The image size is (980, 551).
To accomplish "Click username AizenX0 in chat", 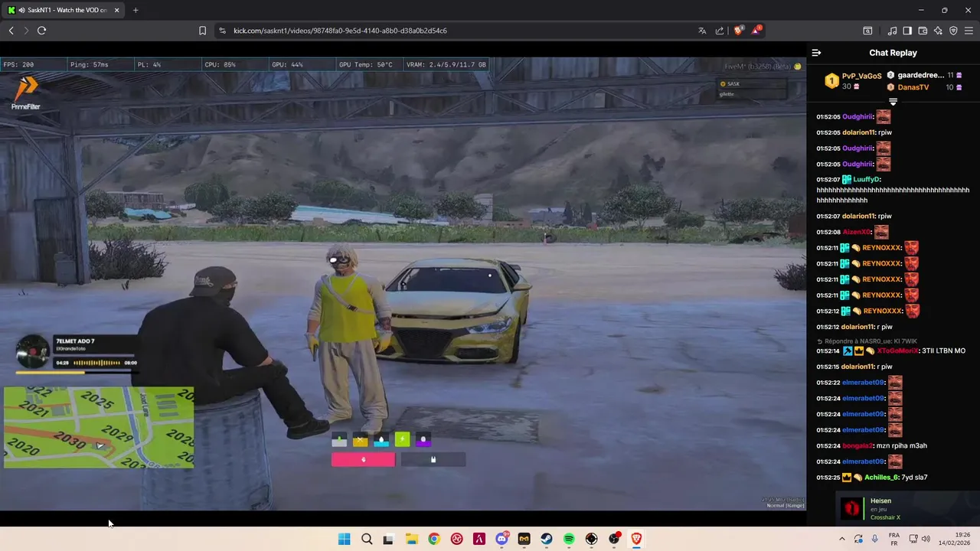I will tap(856, 232).
